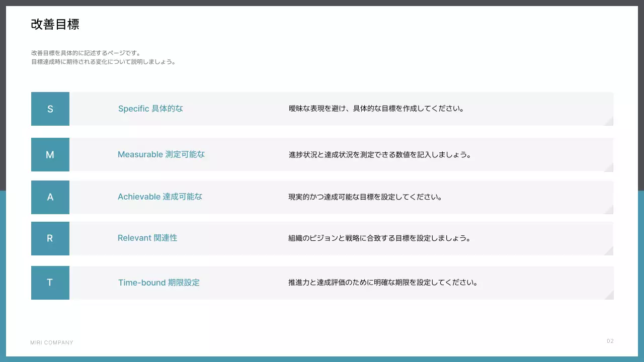
Task: Click the "Relevant 関連性" heading
Action: pos(147,238)
